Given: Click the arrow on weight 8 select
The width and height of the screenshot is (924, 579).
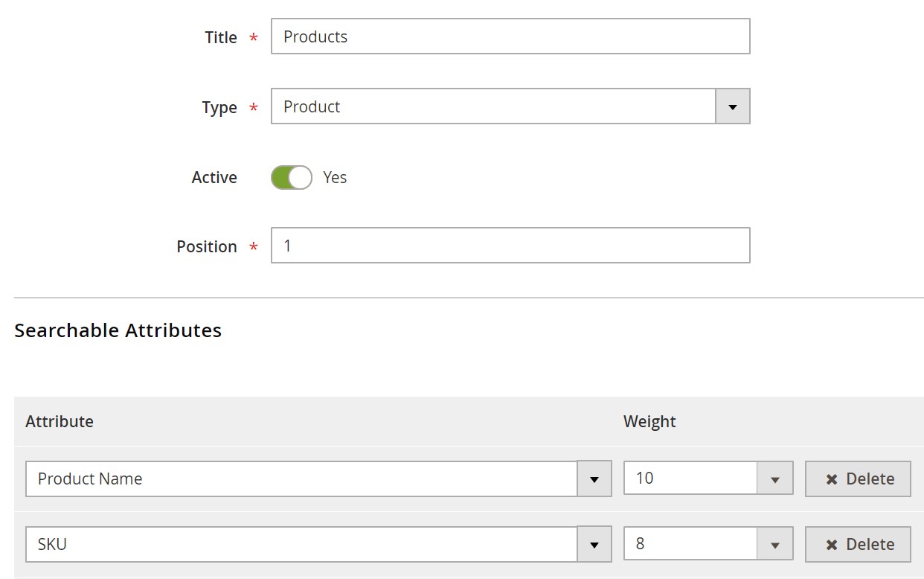Looking at the screenshot, I should [x=774, y=544].
